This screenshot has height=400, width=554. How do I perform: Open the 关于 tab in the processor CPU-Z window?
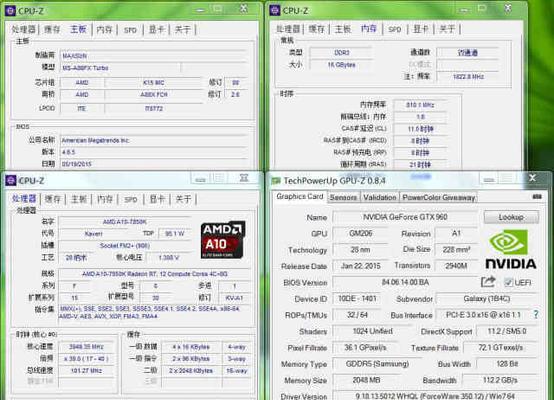(x=183, y=199)
